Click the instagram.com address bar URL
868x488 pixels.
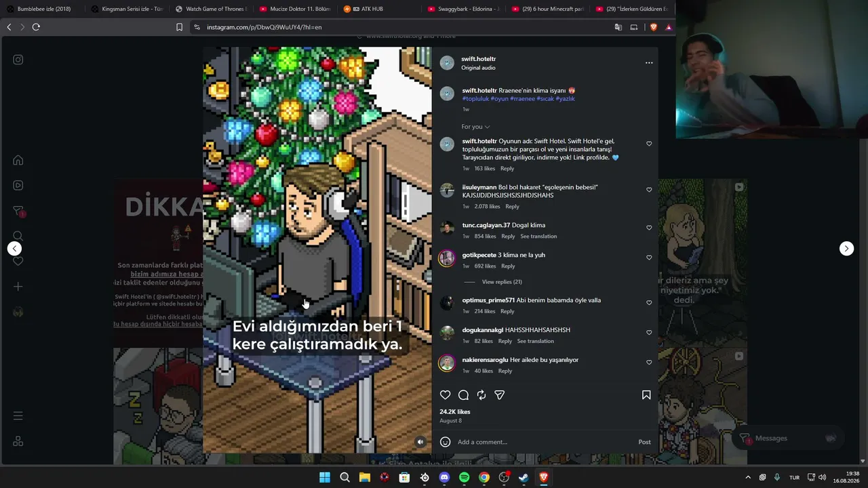(264, 27)
